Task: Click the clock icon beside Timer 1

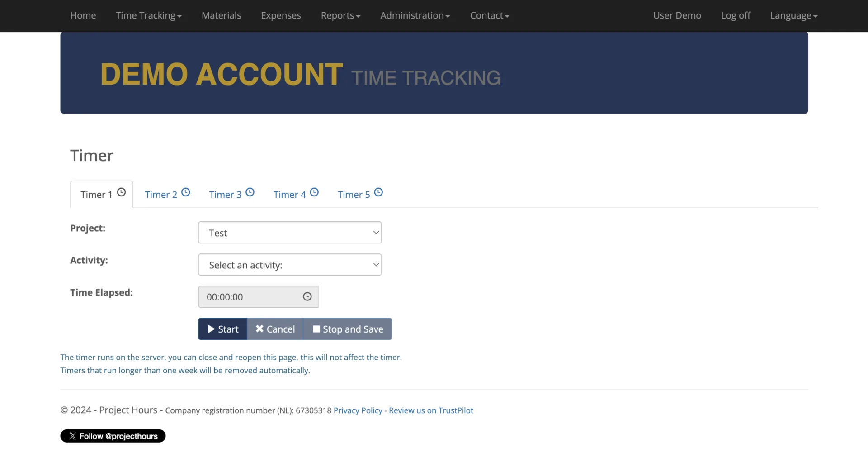Action: [121, 192]
